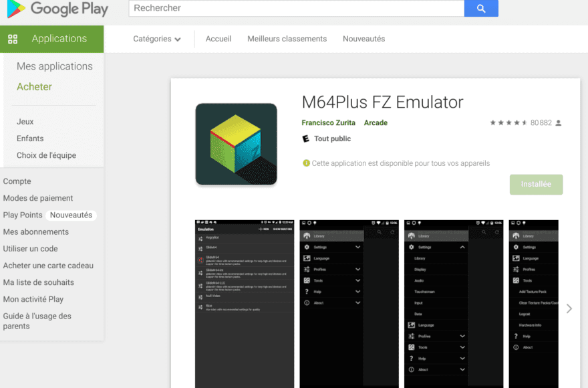Screen dimensions: 588x388
Task: Click the Applications grid icon
Action: [x=13, y=39]
